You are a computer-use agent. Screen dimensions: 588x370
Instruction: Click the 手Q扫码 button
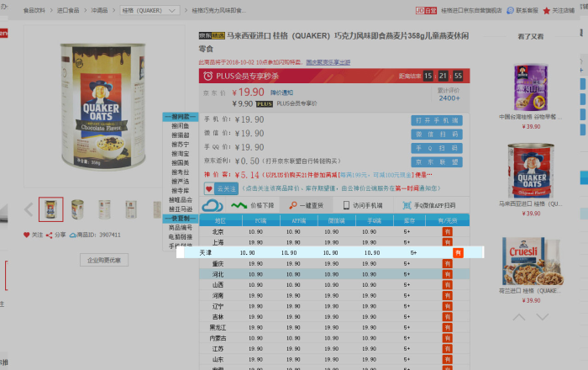[x=437, y=148]
